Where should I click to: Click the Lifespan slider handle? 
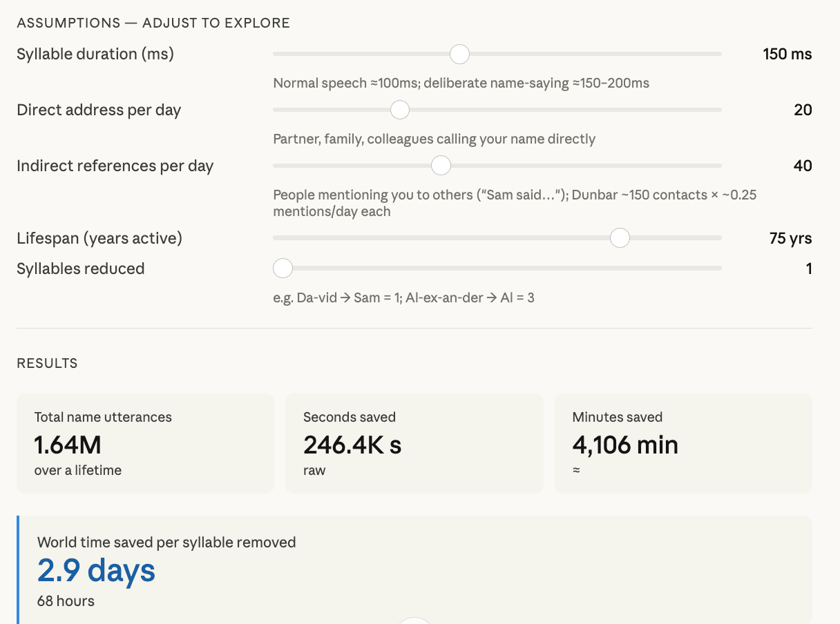point(620,238)
